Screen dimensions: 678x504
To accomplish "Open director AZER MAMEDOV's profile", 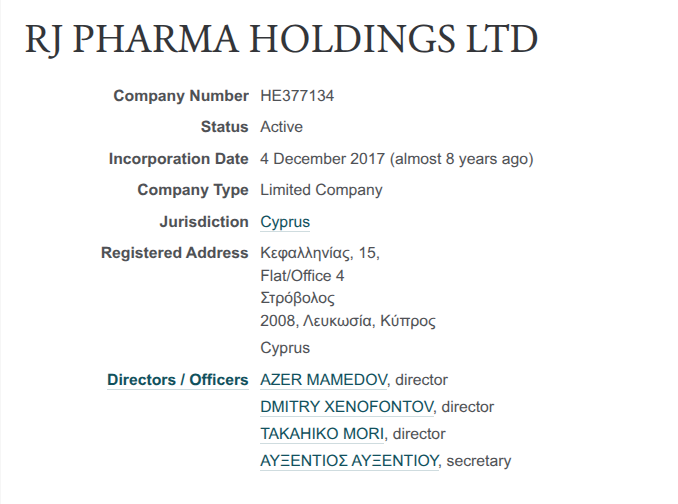I will click(325, 380).
